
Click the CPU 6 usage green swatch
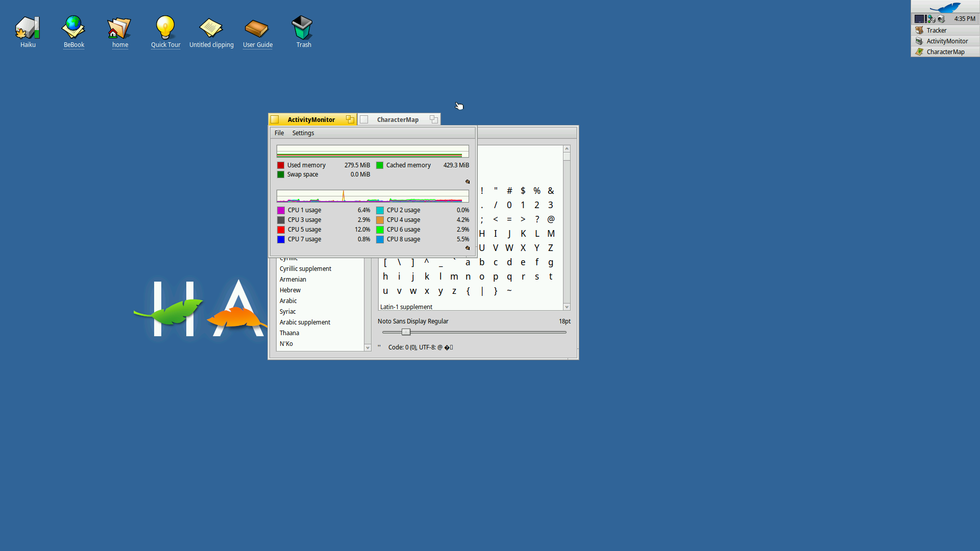pos(380,230)
